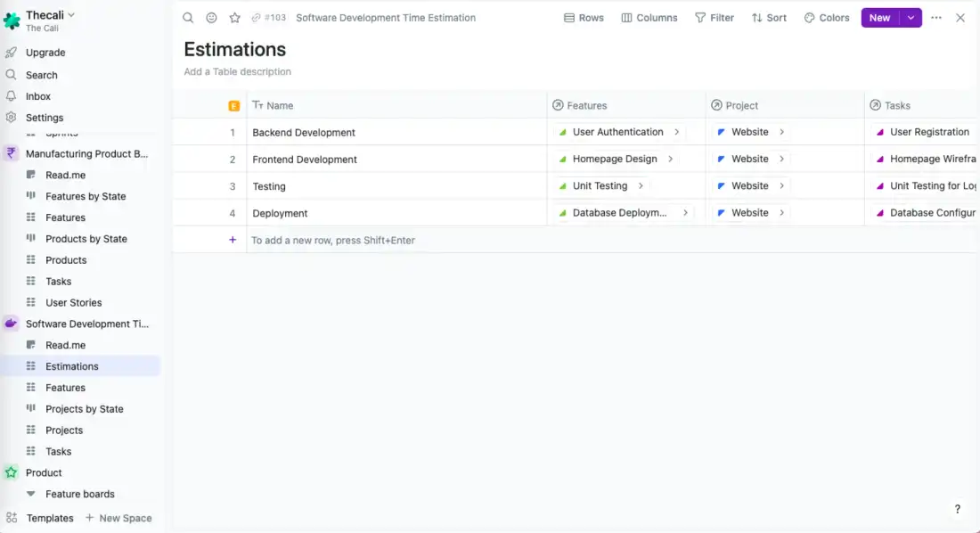
Task: Click the Software Development space icon in sidebar
Action: coord(12,324)
